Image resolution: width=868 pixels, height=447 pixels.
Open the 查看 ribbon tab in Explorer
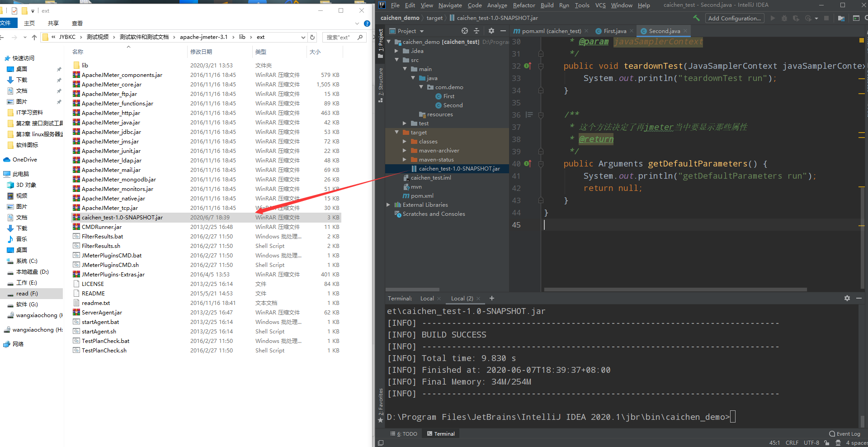coord(77,24)
